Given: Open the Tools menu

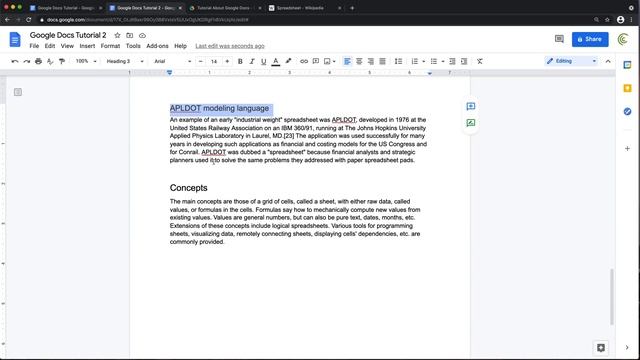Looking at the screenshot, I should click(x=133, y=46).
